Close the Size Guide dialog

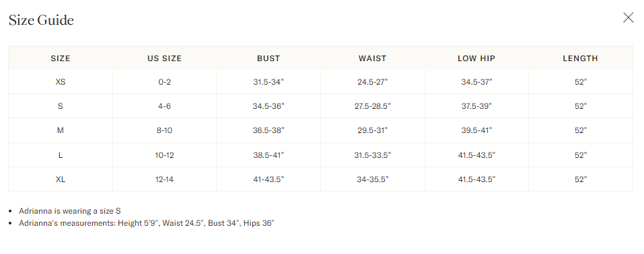coord(628,17)
